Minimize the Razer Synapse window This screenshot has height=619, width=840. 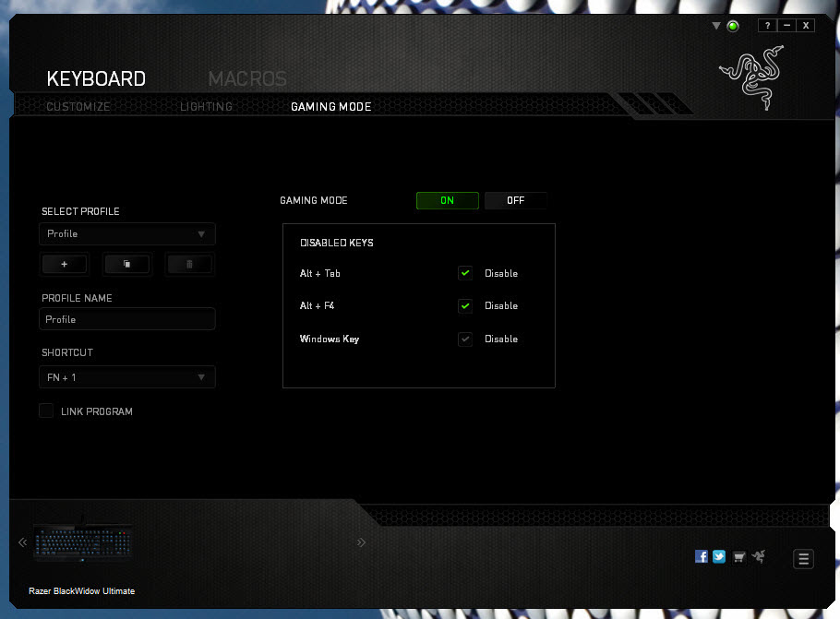click(787, 25)
